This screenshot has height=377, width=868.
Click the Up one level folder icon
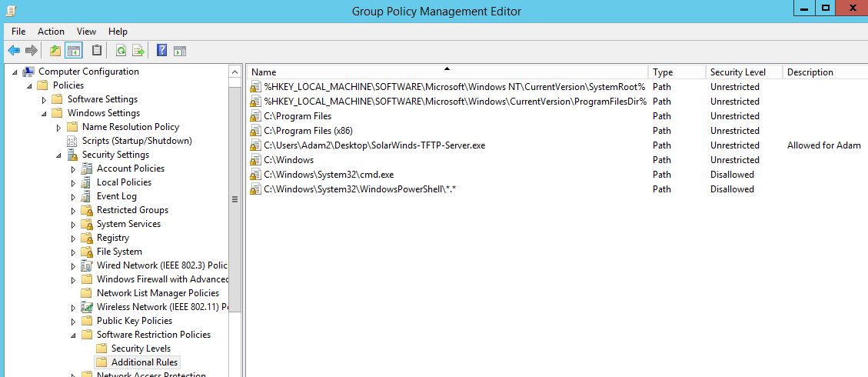click(x=55, y=51)
